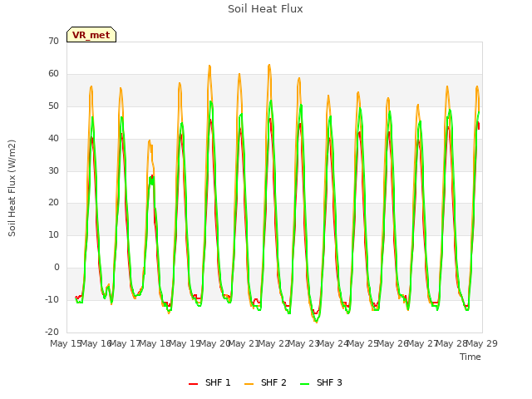Click the 60 y-axis tick label
Viewport: 532px width, 399px height.
point(53,73)
